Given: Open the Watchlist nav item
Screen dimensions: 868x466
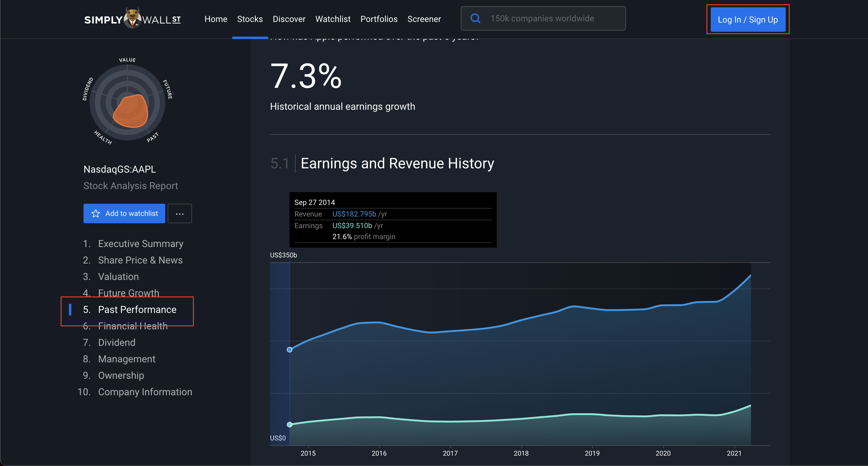Looking at the screenshot, I should [x=333, y=19].
